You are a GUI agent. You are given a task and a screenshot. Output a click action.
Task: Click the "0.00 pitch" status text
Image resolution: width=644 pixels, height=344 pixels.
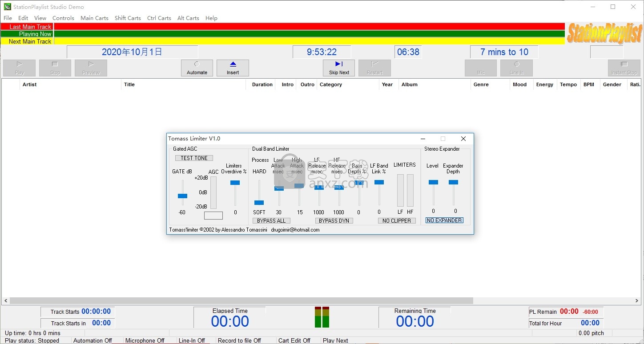(x=591, y=333)
